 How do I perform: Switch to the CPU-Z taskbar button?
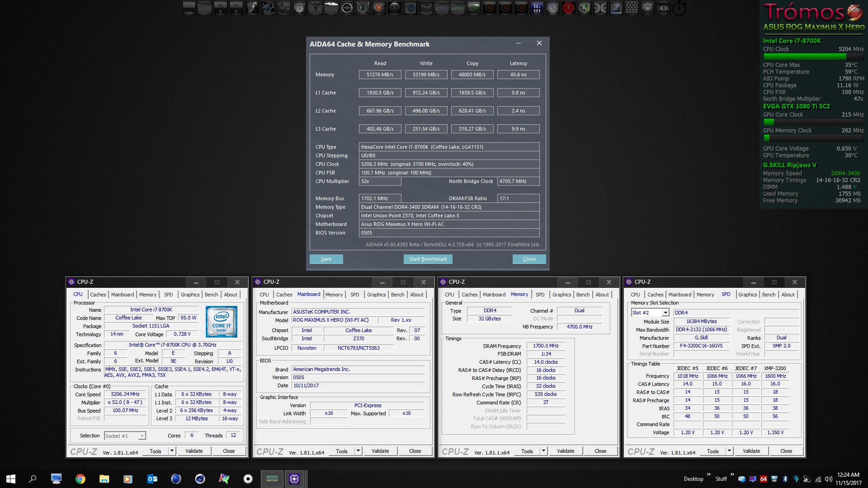point(295,479)
